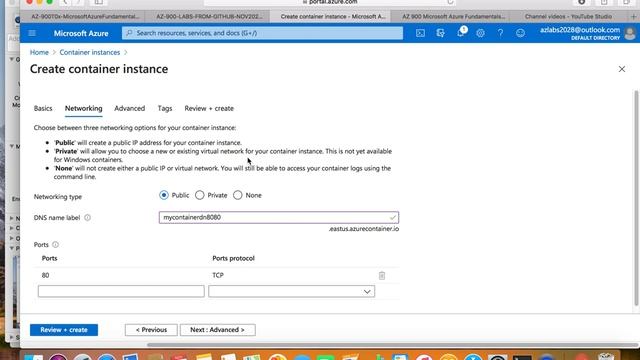Open the notifications bell
Viewport: 640px width, 360px height.
[x=460, y=33]
